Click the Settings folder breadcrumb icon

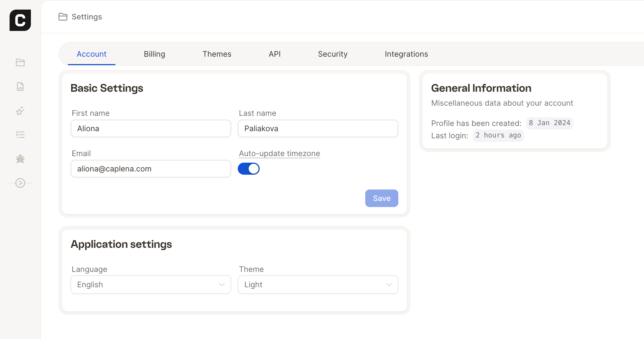pos(63,17)
